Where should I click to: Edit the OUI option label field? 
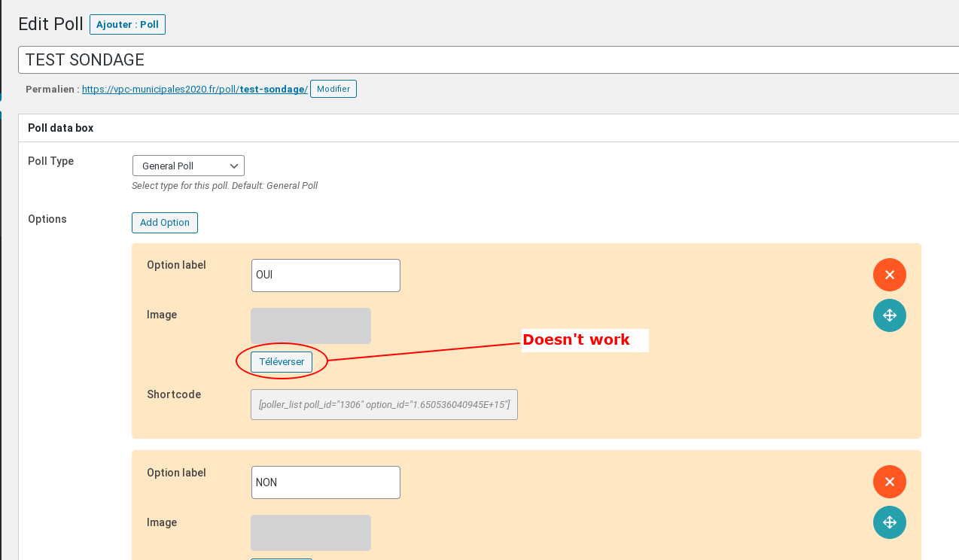pos(326,275)
